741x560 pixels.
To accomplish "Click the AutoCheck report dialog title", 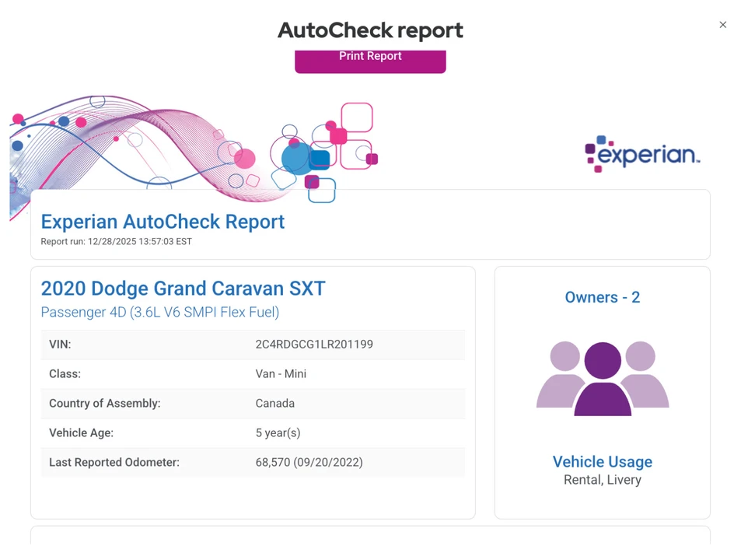I will point(370,30).
